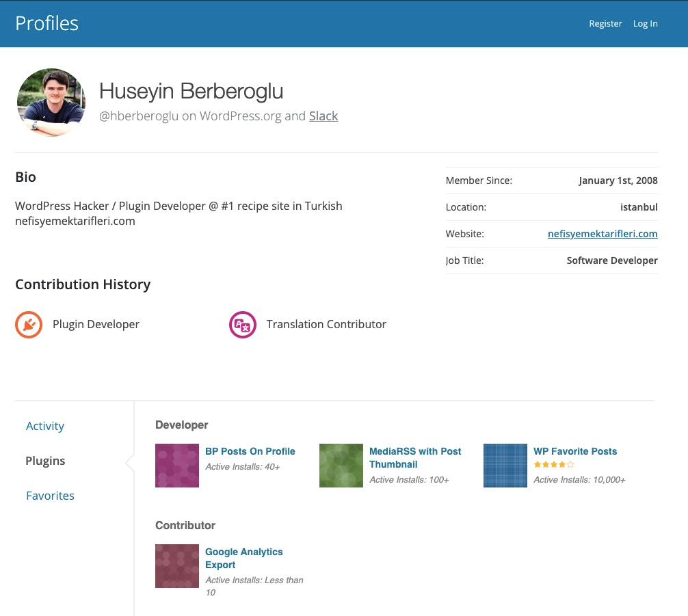The width and height of the screenshot is (688, 616).
Task: Click the Contribution History heading
Action: point(83,284)
